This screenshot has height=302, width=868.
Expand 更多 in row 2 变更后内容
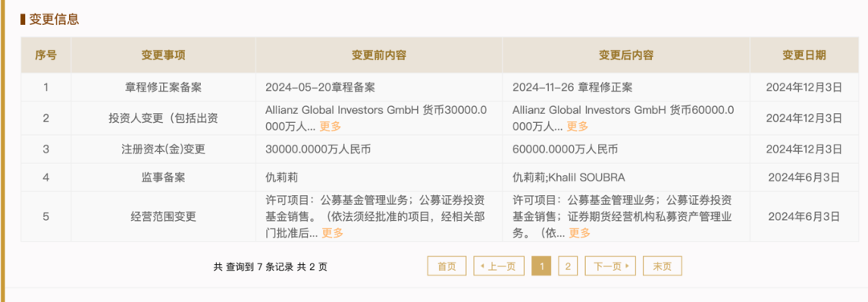point(578,127)
